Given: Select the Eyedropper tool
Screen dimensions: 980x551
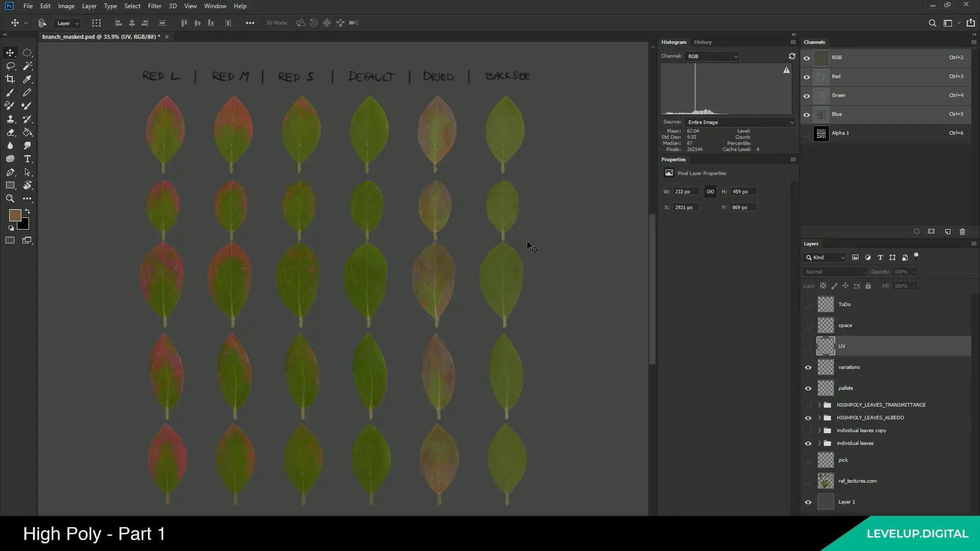Looking at the screenshot, I should coord(28,79).
